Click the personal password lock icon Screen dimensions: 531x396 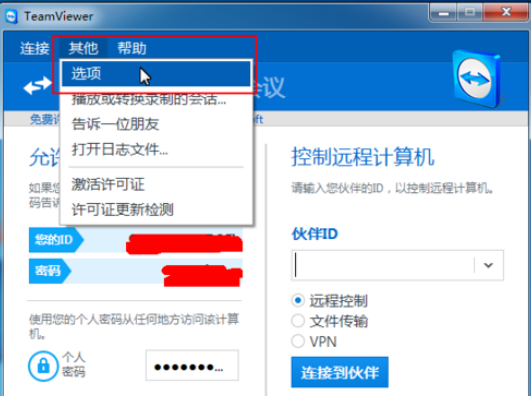(x=43, y=366)
